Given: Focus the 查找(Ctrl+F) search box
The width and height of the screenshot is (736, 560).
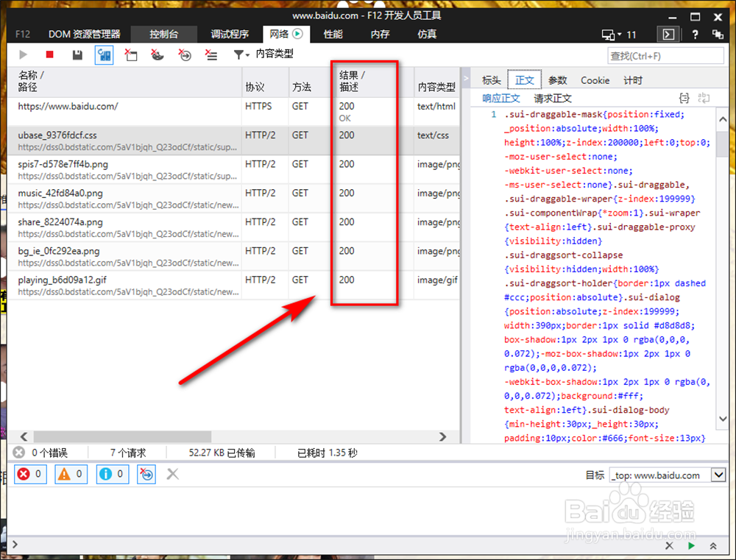Looking at the screenshot, I should (665, 56).
